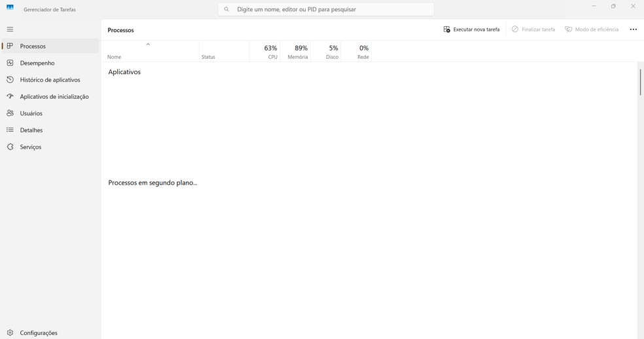
Task: Open the three-dots more options menu
Action: 634,29
